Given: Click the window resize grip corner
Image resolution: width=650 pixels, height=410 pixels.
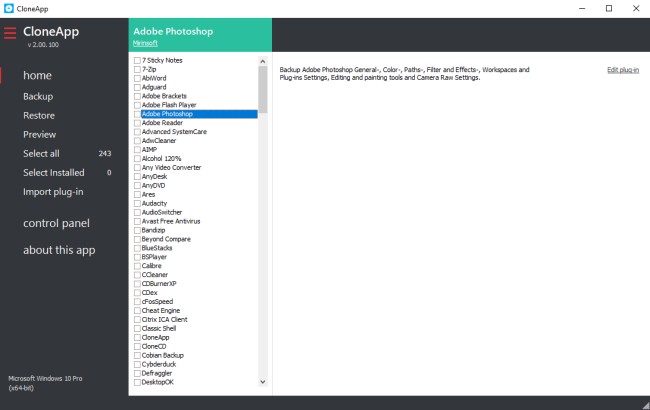Looking at the screenshot, I should [x=646, y=405].
